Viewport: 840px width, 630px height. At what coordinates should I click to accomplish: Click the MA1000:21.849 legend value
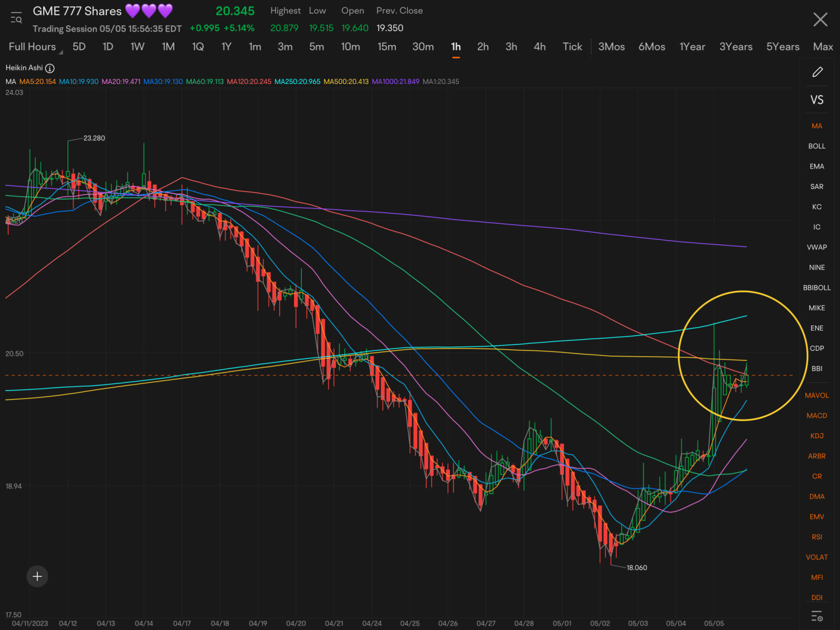tap(395, 81)
